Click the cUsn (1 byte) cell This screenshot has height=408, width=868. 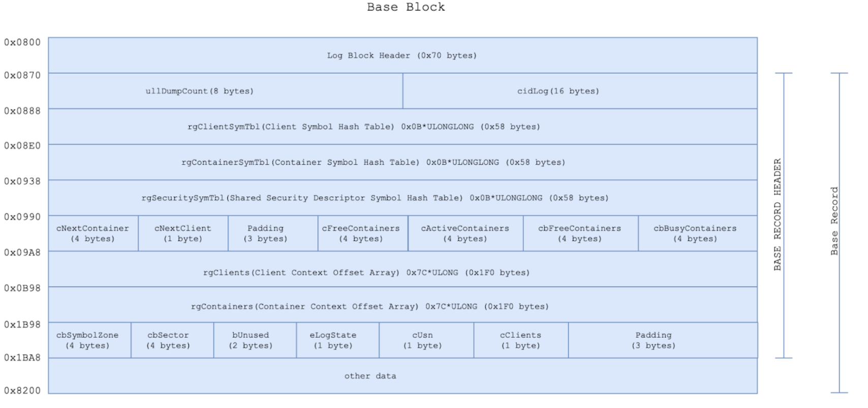426,340
